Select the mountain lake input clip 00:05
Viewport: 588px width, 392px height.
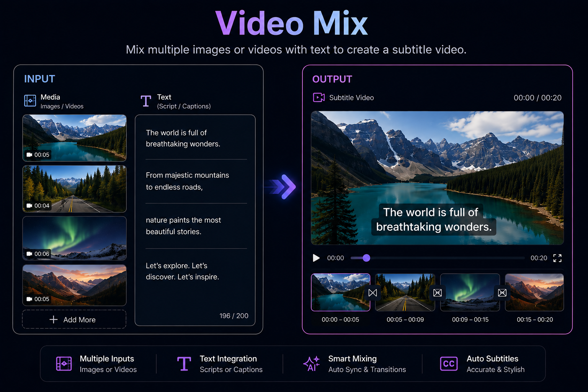point(75,138)
